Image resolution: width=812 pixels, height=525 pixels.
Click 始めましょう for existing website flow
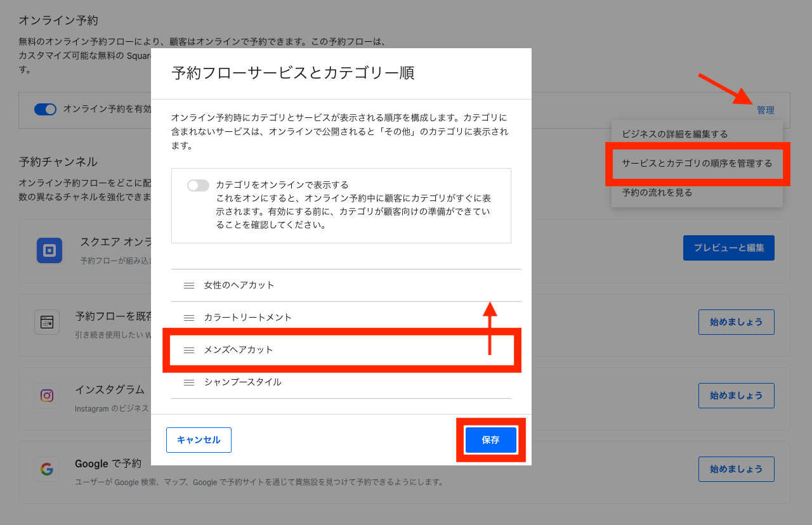point(737,322)
